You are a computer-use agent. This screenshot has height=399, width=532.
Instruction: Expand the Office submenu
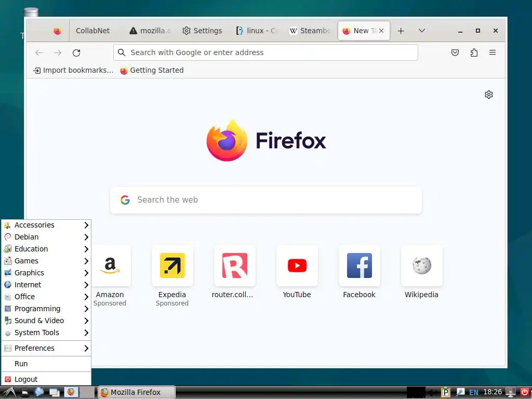tap(46, 297)
